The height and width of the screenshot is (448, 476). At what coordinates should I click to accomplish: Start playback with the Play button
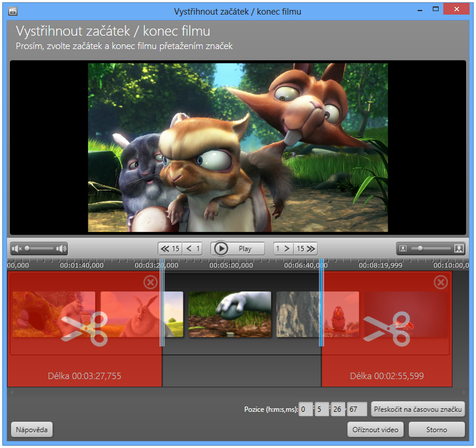[x=238, y=249]
